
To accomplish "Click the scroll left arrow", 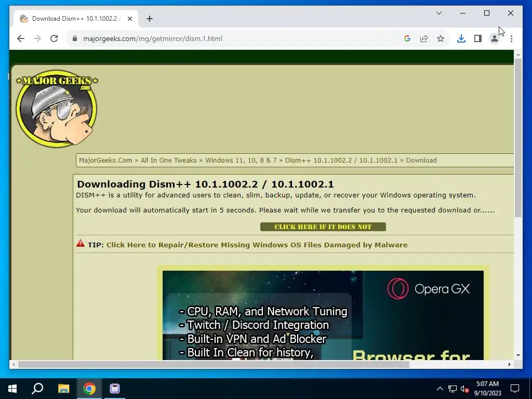I will (x=14, y=364).
